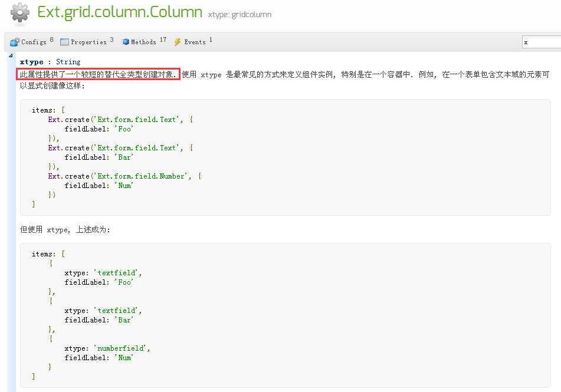Click the String type link
This screenshot has width=561, height=392.
68,62
